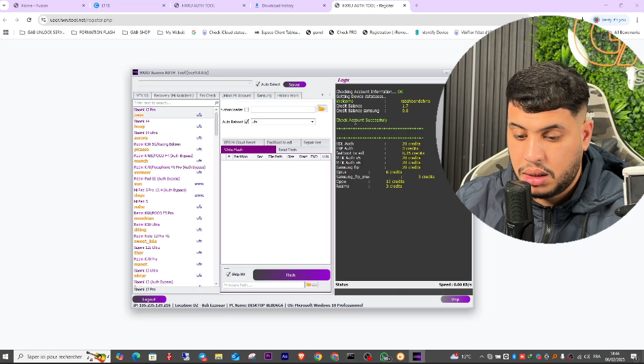This screenshot has width=644, height=364.
Task: Select the 'aurora' Xiaomi 14 ultra row
Action: 173,135
